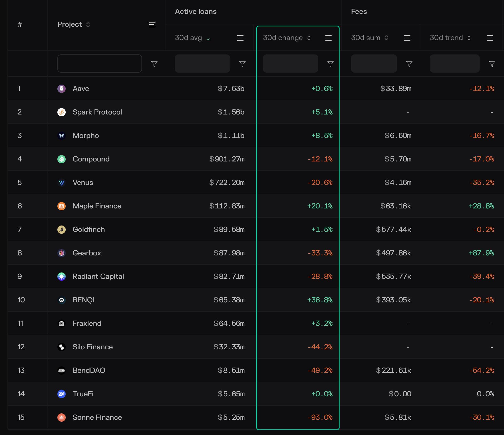Open the 30d avg column menu icon
This screenshot has width=504, height=435.
[x=240, y=38]
